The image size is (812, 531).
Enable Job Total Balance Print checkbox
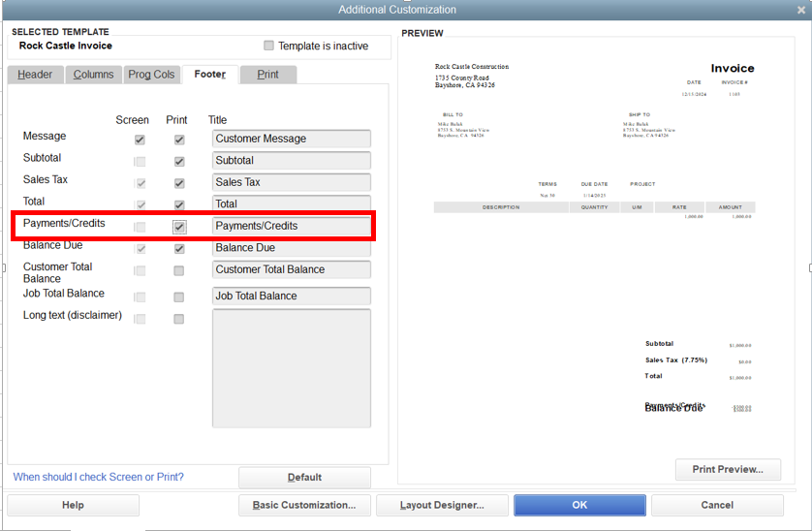pos(179,297)
